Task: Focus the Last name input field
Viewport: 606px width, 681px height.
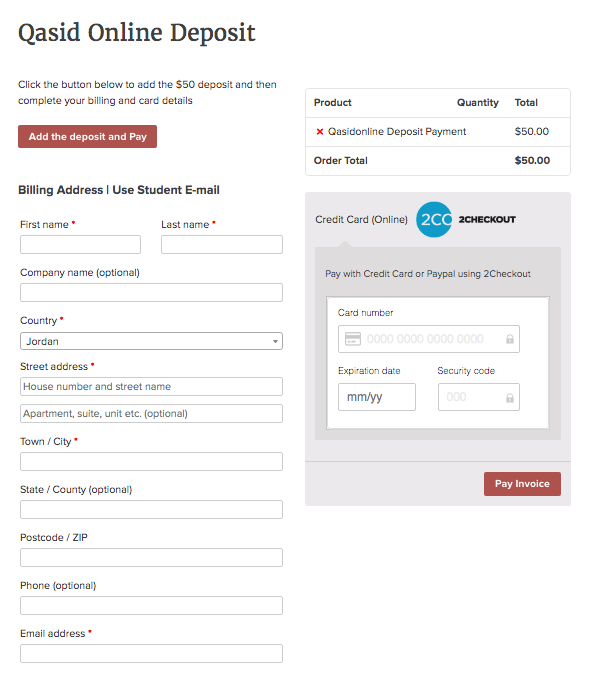Action: pyautogui.click(x=221, y=245)
